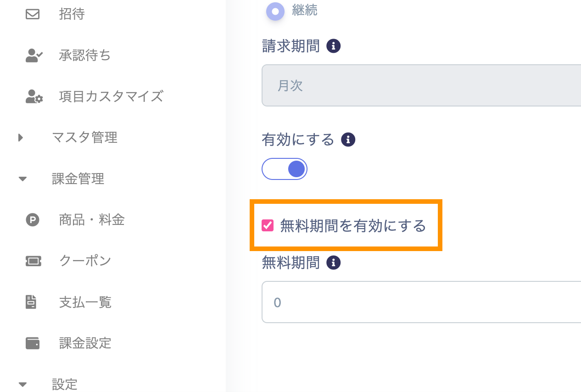The image size is (581, 392).
Task: Uncheck the 無料期間を有効にする checkbox
Action: point(268,225)
